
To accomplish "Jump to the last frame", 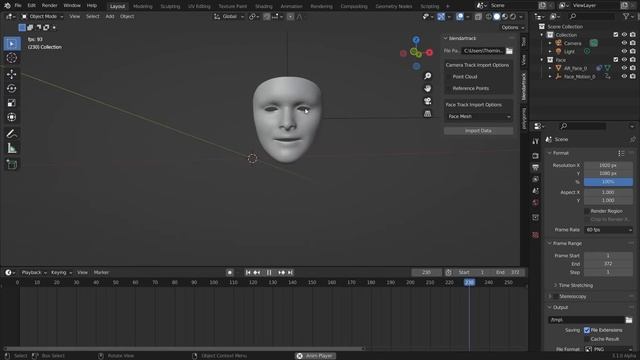I will pos(290,273).
